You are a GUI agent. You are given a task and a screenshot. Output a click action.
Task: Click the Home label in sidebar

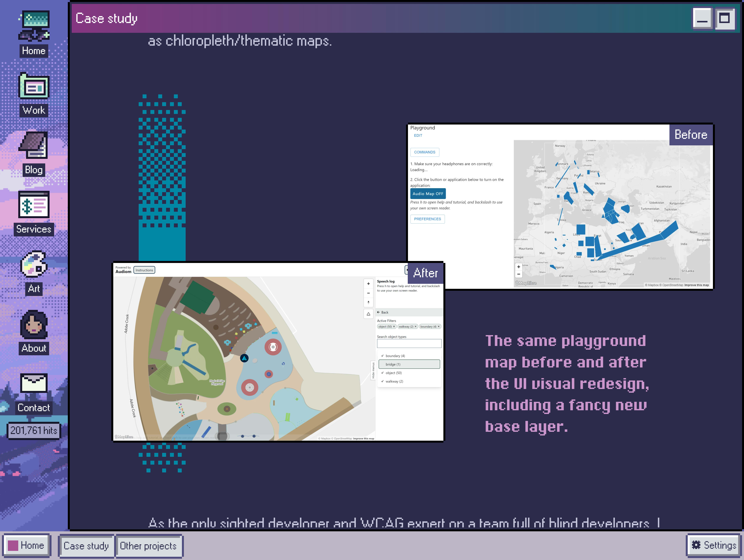[x=34, y=51]
